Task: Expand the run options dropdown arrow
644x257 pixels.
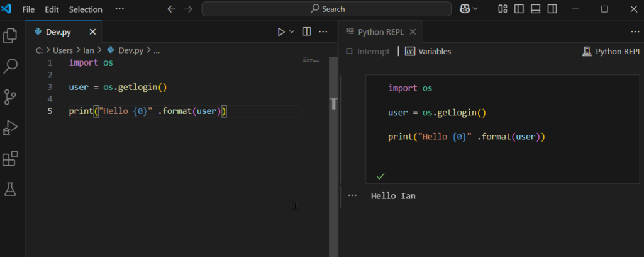Action: coord(292,31)
